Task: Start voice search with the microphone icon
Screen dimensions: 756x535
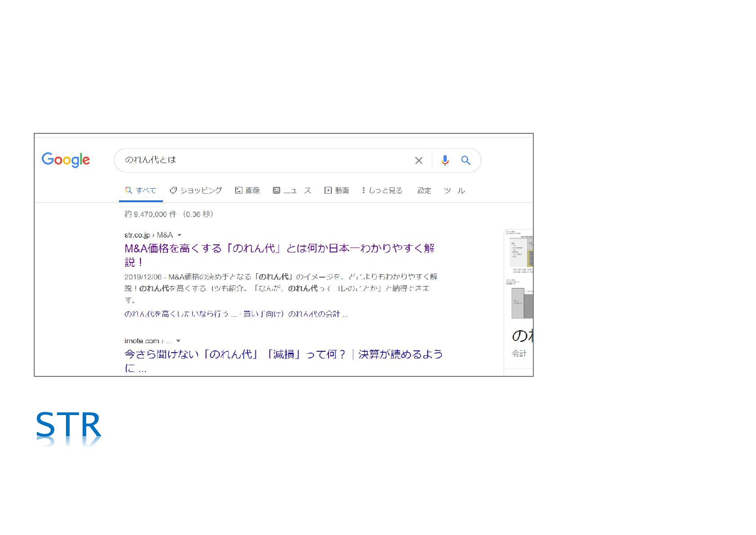Action: coord(445,160)
